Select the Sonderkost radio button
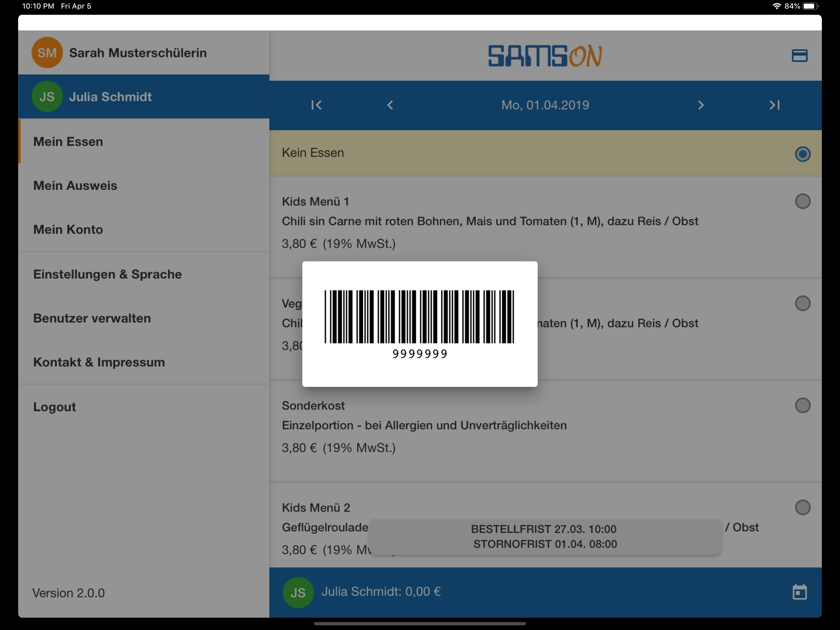This screenshot has height=630, width=840. (802, 405)
